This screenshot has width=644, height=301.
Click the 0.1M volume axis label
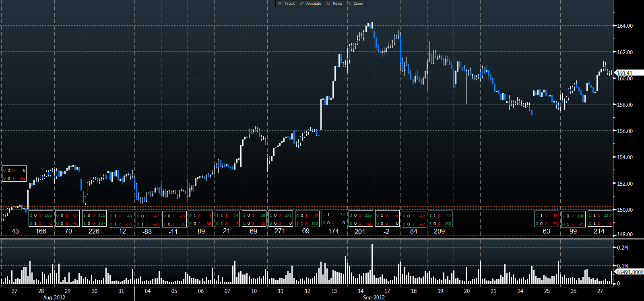point(622,266)
